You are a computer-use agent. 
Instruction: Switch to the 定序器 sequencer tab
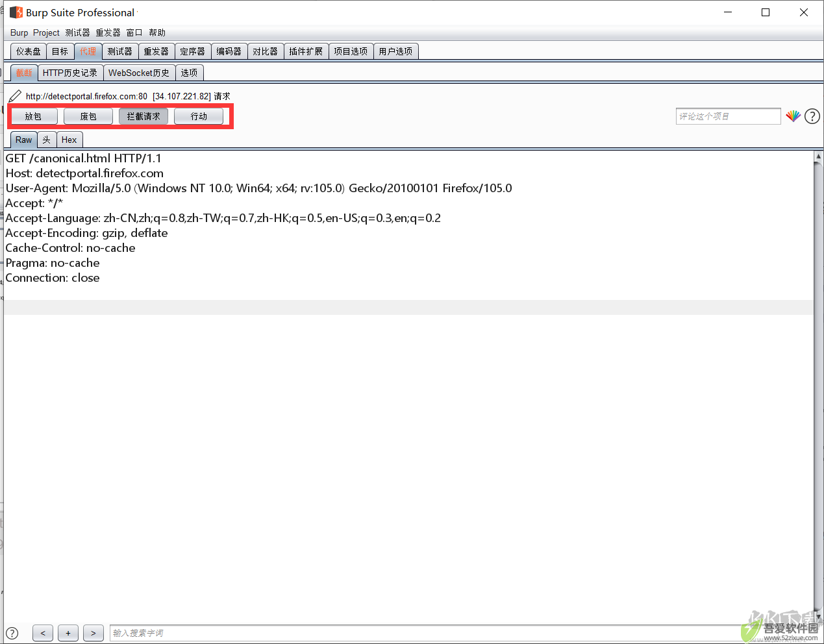[193, 51]
